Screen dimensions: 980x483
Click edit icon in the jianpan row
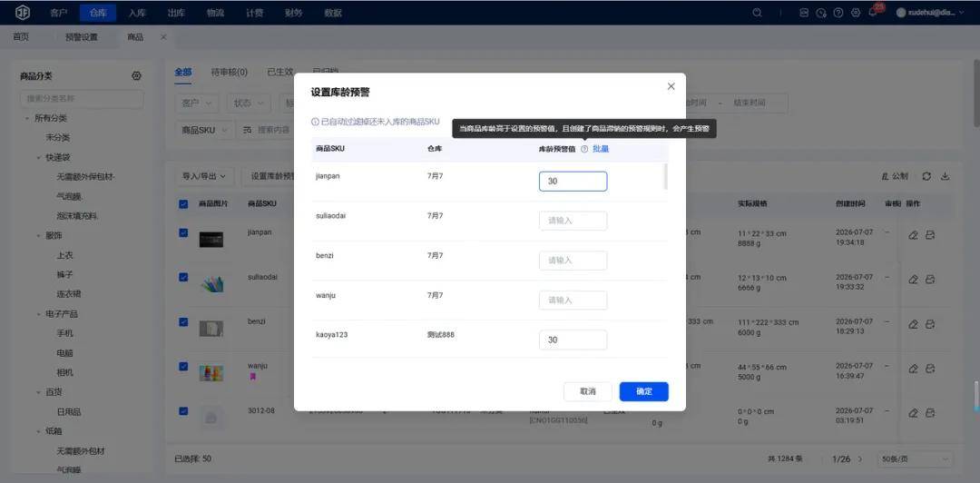tap(913, 235)
